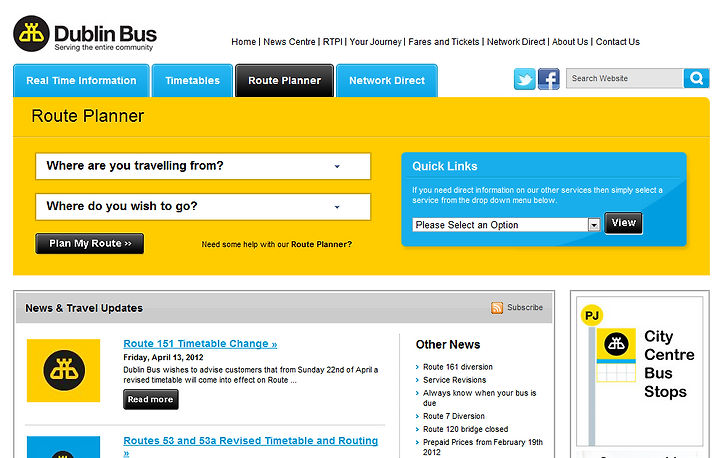Click Read more under Route 151 article
This screenshot has height=458, width=720.
[151, 399]
